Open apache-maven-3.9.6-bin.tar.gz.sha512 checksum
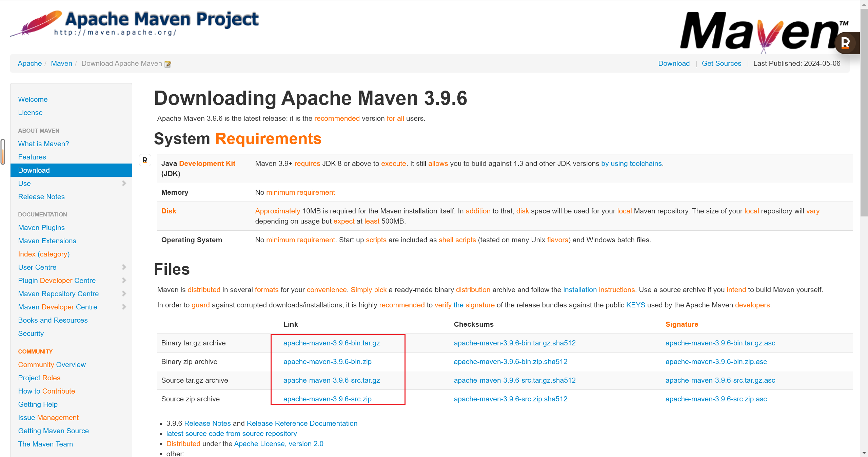 pyautogui.click(x=514, y=343)
